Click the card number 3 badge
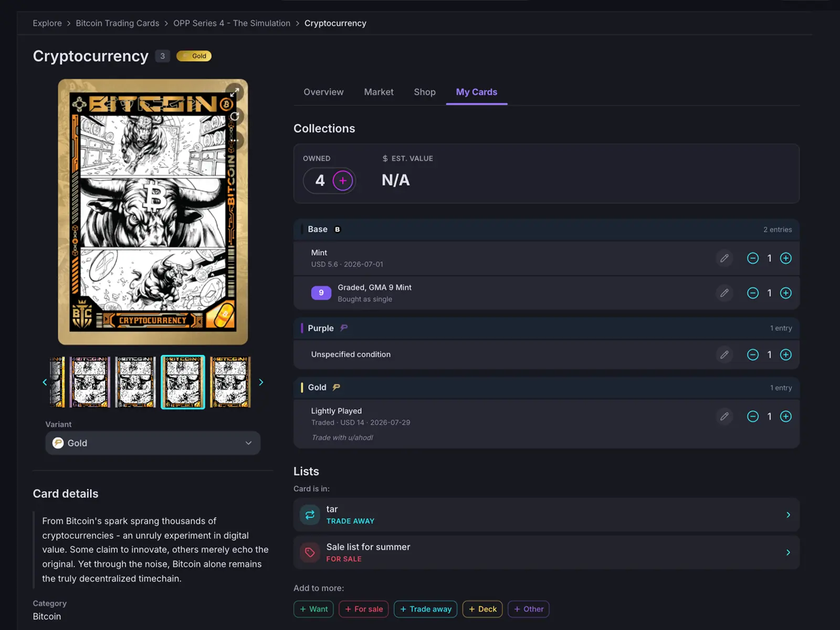Viewport: 840px width, 630px height. click(x=163, y=56)
